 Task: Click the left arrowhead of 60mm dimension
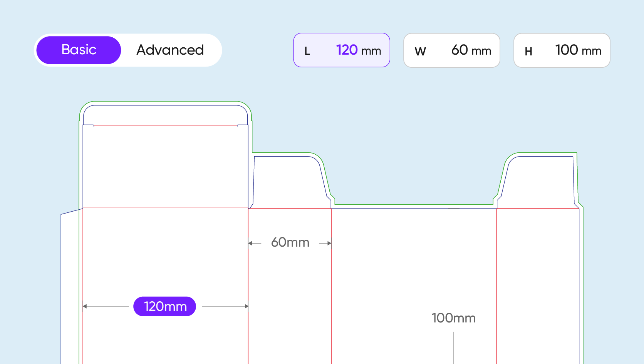(250, 243)
